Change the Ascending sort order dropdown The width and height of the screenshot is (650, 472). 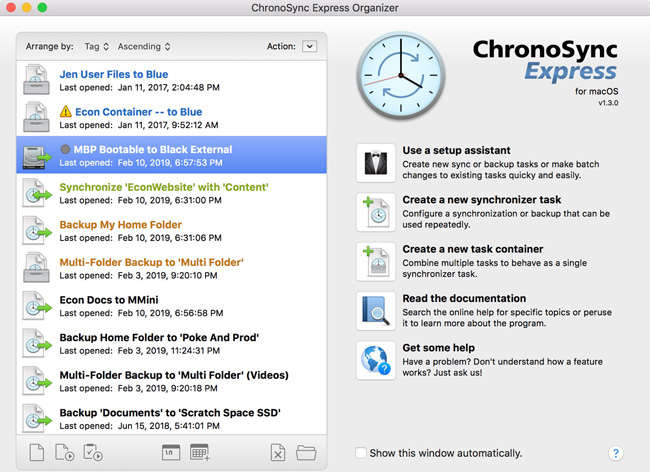[x=144, y=46]
